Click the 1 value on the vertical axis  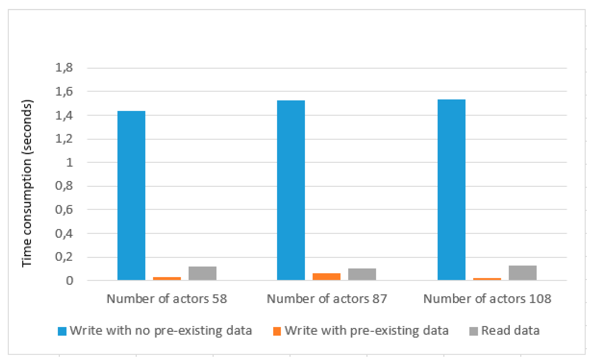pos(70,162)
